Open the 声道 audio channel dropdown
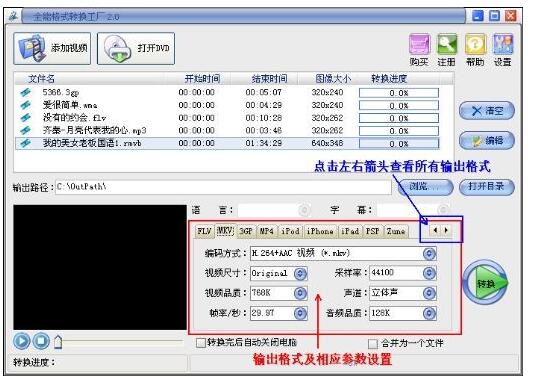Viewport: 554px width, 380px height. (429, 293)
